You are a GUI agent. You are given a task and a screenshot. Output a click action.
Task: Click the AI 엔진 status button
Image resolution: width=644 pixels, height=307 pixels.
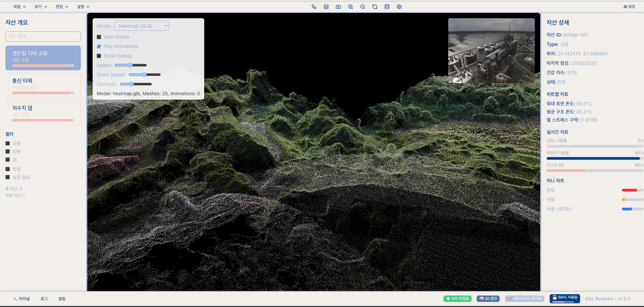(x=488, y=298)
